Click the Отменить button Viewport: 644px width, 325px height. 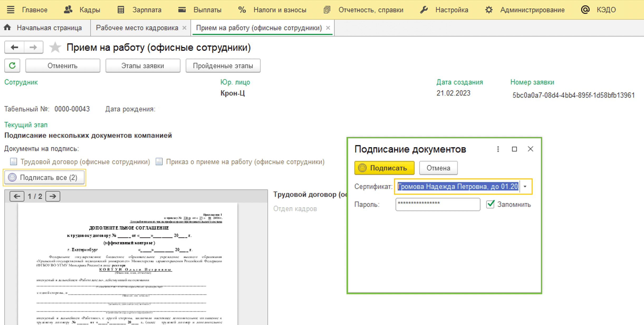(x=63, y=66)
